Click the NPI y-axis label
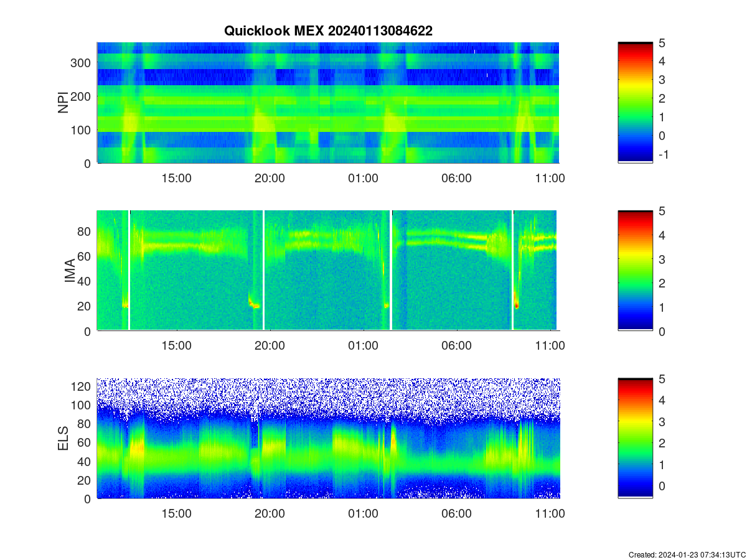Screen dimensions: 747x560 point(63,103)
